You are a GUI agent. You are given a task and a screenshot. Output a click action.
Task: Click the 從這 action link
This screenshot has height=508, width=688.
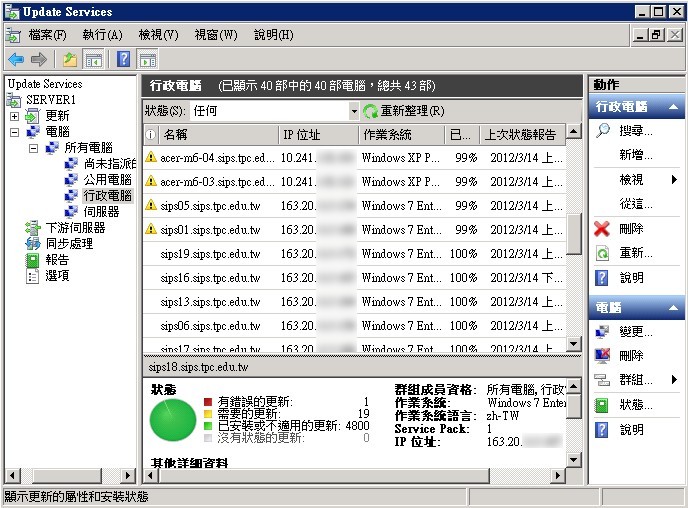[635, 204]
